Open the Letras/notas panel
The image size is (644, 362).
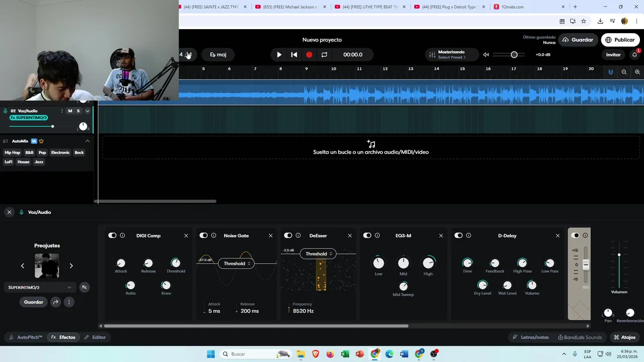(x=531, y=337)
